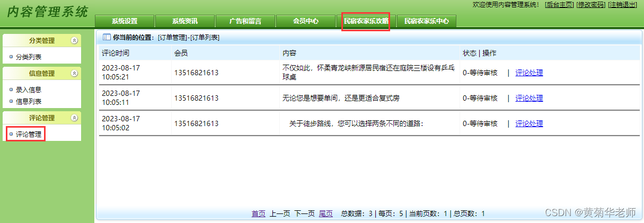Jump to 尾页 in pagination

(x=326, y=214)
